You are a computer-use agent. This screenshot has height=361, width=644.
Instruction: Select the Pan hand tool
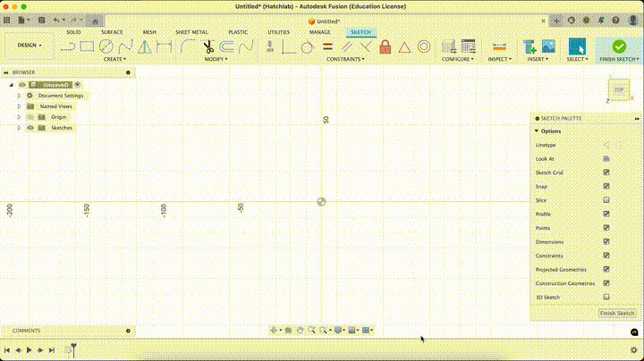(x=300, y=331)
